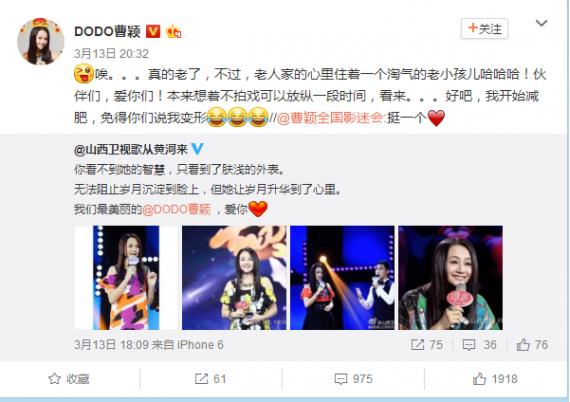The height and width of the screenshot is (402, 570).
Task: Open the DODO曹颖 username link
Action: tap(107, 31)
